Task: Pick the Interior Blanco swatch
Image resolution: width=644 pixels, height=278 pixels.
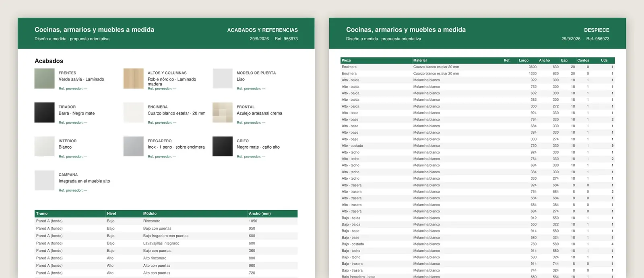Action: [44, 146]
